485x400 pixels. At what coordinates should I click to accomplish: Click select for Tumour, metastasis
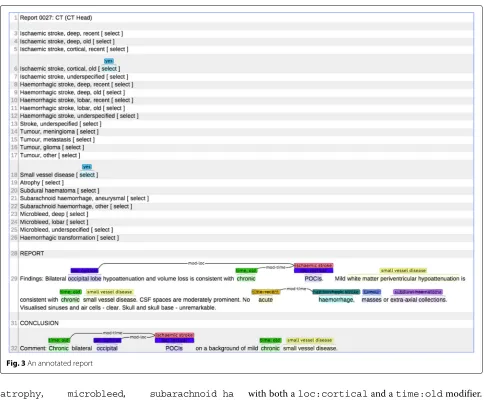84,139
